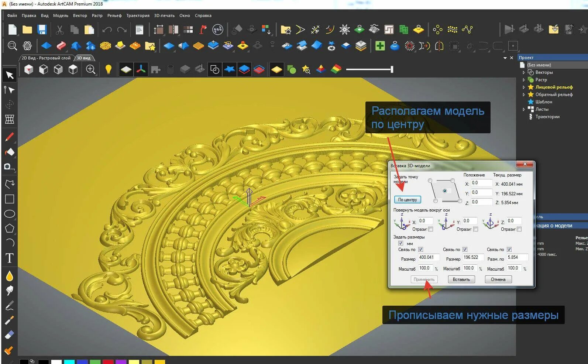Viewport: 588px width, 364px height.
Task: Switch to the 3D вид tab
Action: [x=83, y=58]
